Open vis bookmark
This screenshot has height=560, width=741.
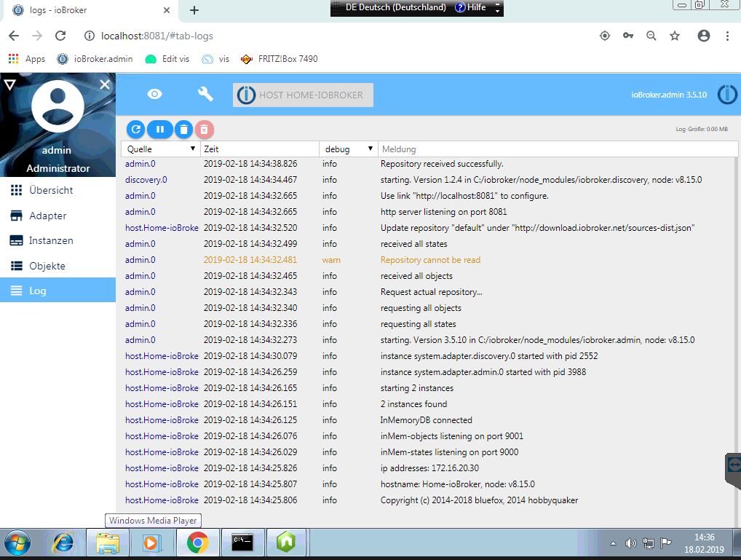point(215,59)
